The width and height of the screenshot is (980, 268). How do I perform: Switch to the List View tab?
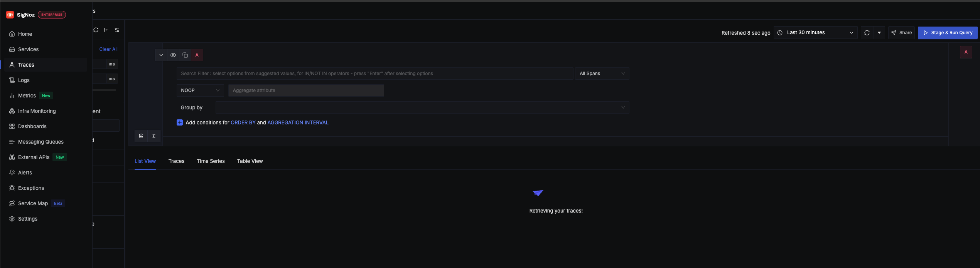coord(145,161)
